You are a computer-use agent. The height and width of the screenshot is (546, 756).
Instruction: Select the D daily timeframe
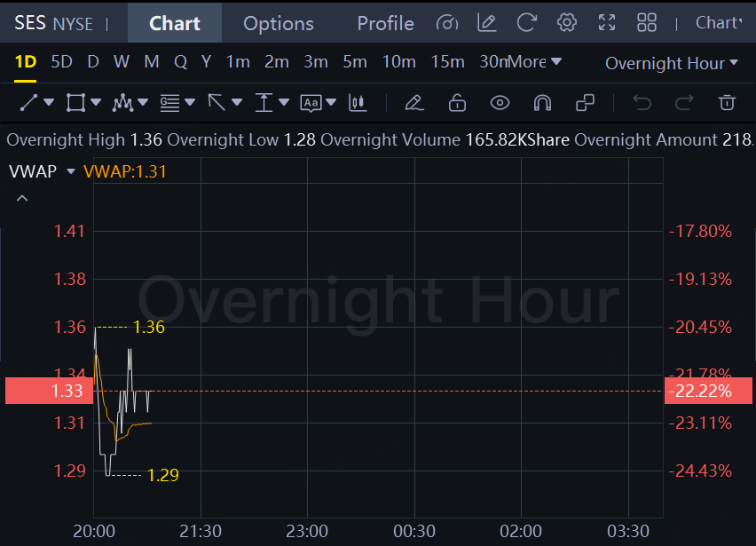[93, 62]
